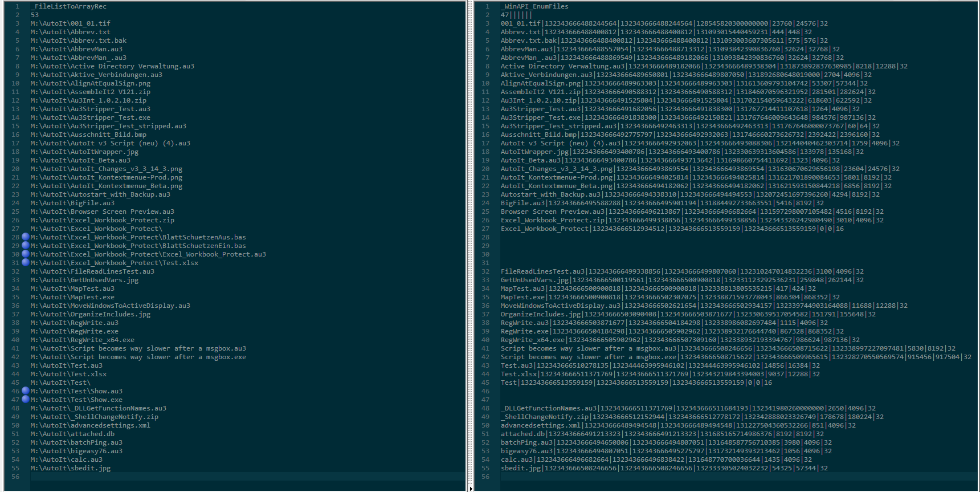
Task: Click the blue marker on line 28
Action: click(x=25, y=237)
